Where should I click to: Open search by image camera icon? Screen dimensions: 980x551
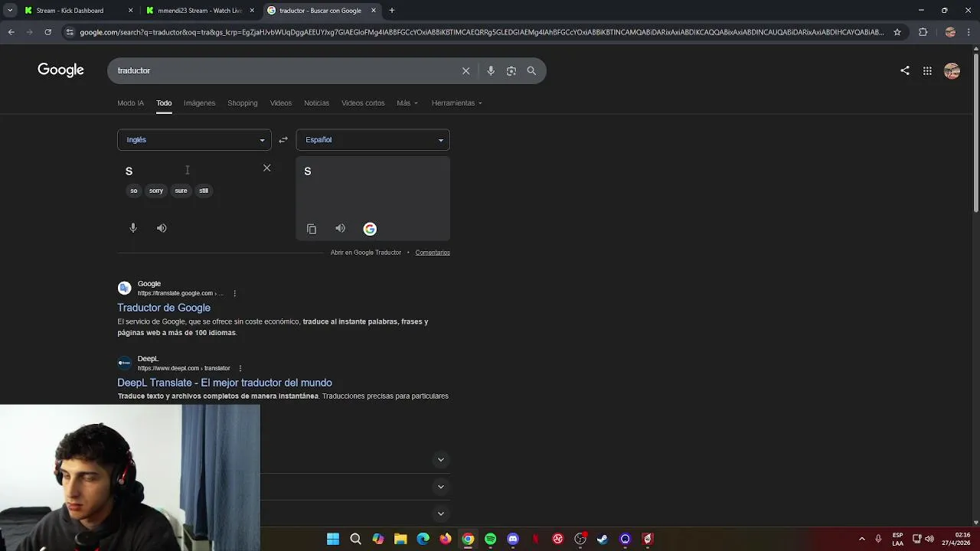tap(511, 70)
